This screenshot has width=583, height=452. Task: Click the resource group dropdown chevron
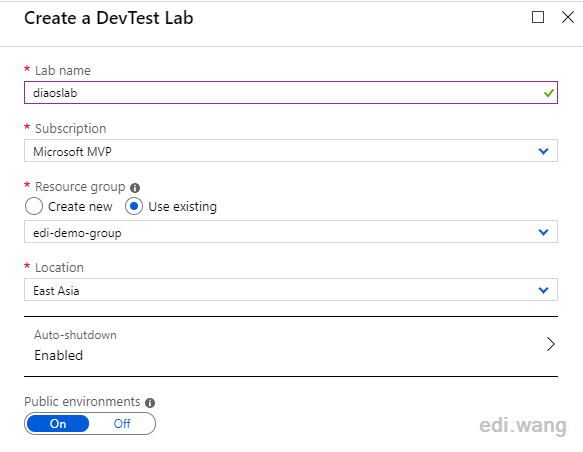[544, 232]
